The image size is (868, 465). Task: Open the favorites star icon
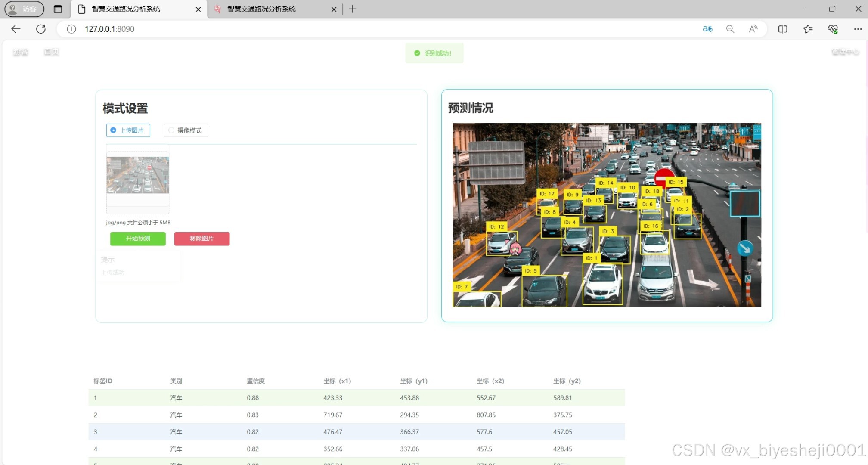click(x=808, y=29)
